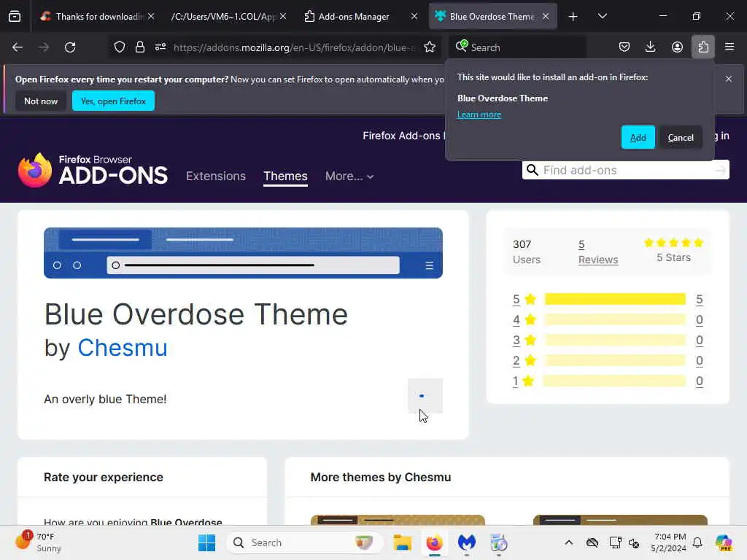The width and height of the screenshot is (747, 560).
Task: Click the five-star icons above 5 Stars
Action: pos(673,243)
